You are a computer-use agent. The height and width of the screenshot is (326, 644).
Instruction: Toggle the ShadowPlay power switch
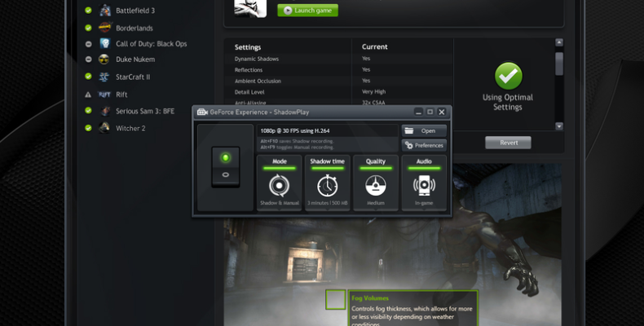[x=226, y=167]
